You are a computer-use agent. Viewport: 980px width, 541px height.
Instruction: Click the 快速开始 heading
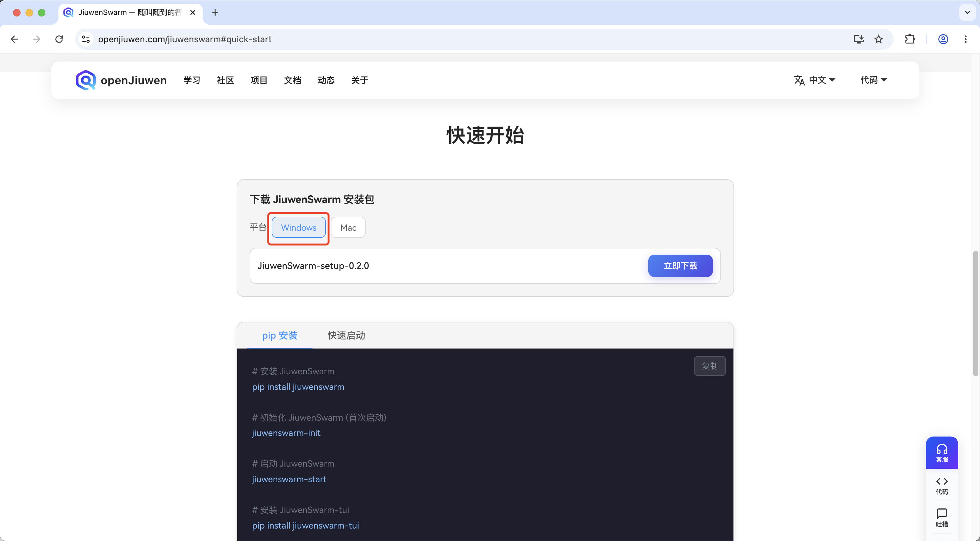(x=485, y=136)
